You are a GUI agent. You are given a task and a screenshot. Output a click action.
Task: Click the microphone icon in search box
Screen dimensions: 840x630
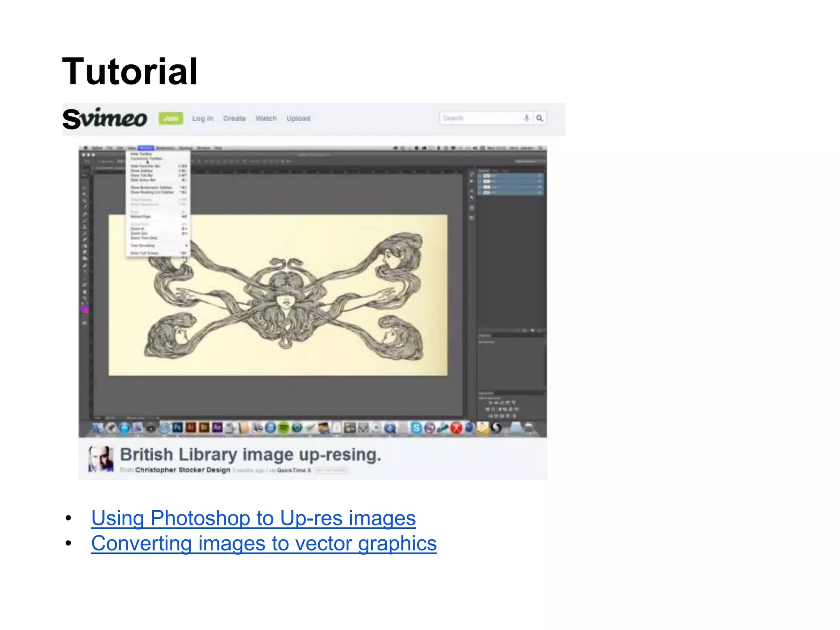click(526, 118)
